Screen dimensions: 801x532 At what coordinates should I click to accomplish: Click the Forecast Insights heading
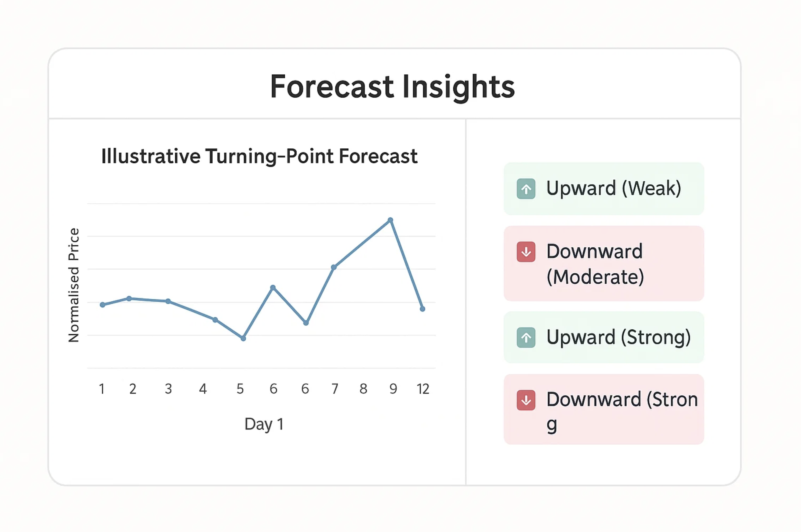pos(393,87)
